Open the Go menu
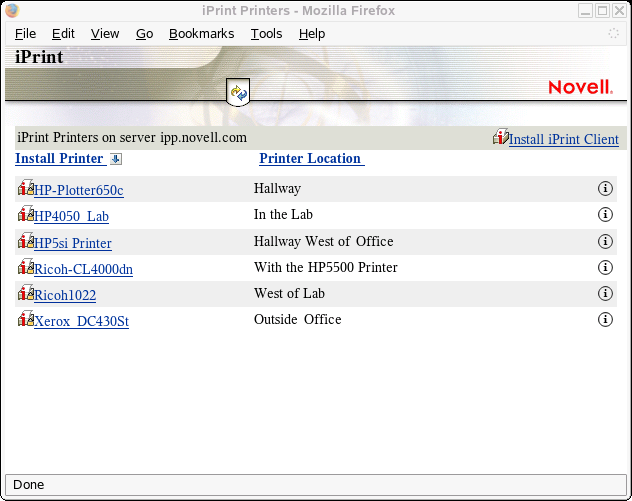 coord(144,34)
